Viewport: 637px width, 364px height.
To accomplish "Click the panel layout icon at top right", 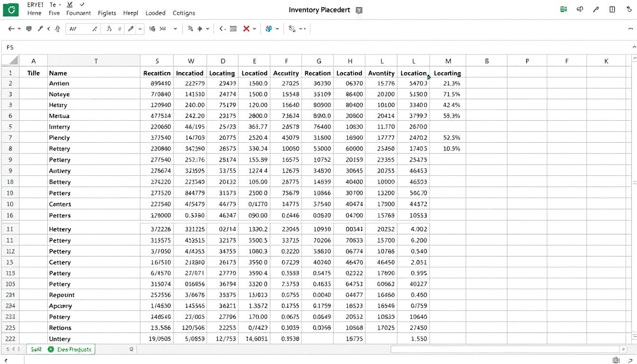I will coord(612,9).
